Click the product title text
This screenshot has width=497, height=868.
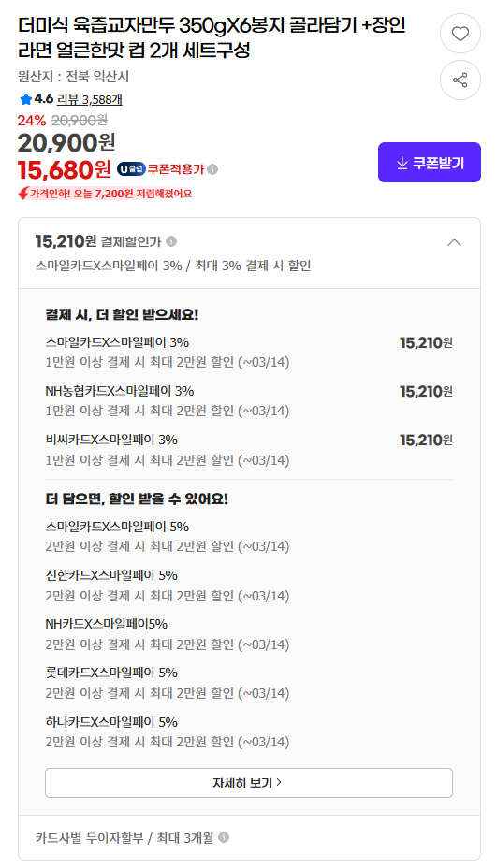212,37
